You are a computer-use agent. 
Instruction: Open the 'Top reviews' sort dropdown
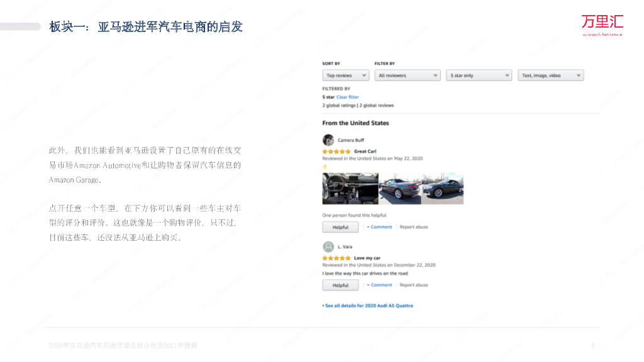(346, 75)
